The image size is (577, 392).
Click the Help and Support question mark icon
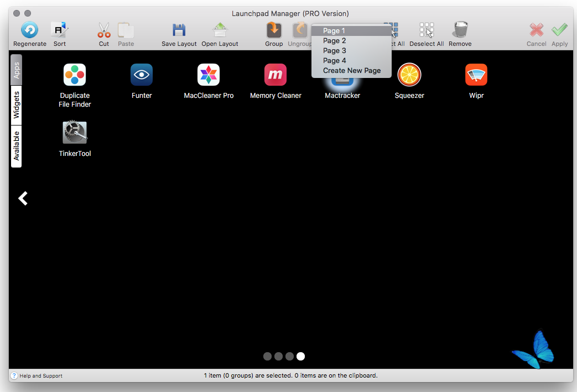(x=14, y=375)
